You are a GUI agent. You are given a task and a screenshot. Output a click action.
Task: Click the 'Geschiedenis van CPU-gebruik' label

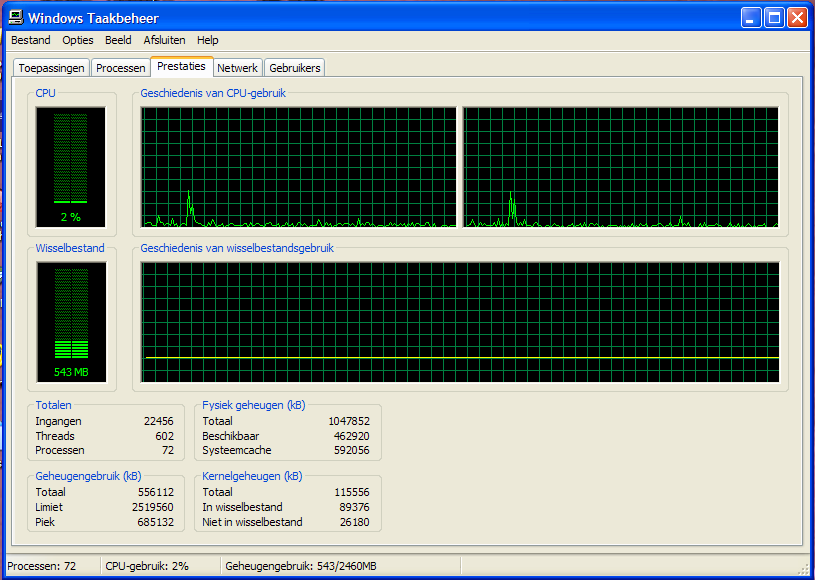point(213,94)
